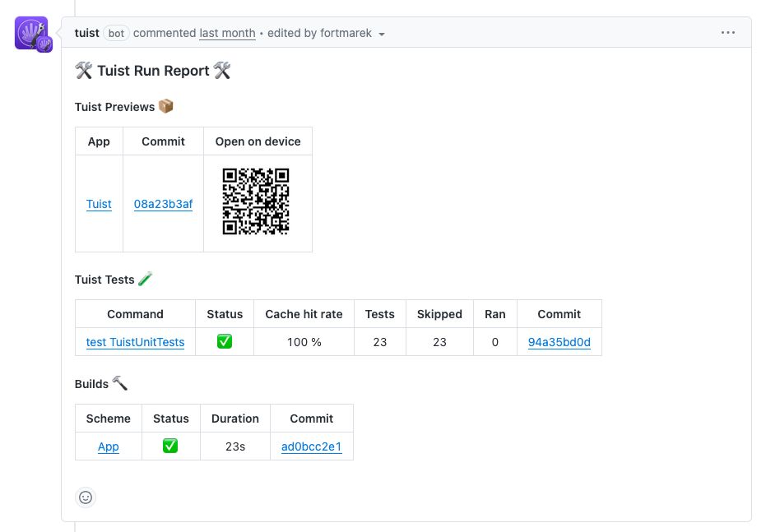Click the 'Scheme' column header
Viewport: 766px width, 532px height.
109,419
